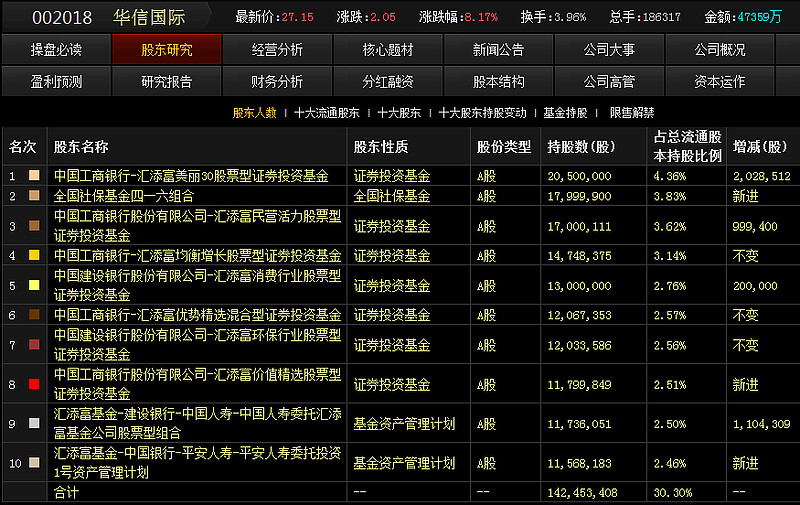This screenshot has width=800, height=505.
Task: Open the 核心题材 tab
Action: click(x=388, y=49)
